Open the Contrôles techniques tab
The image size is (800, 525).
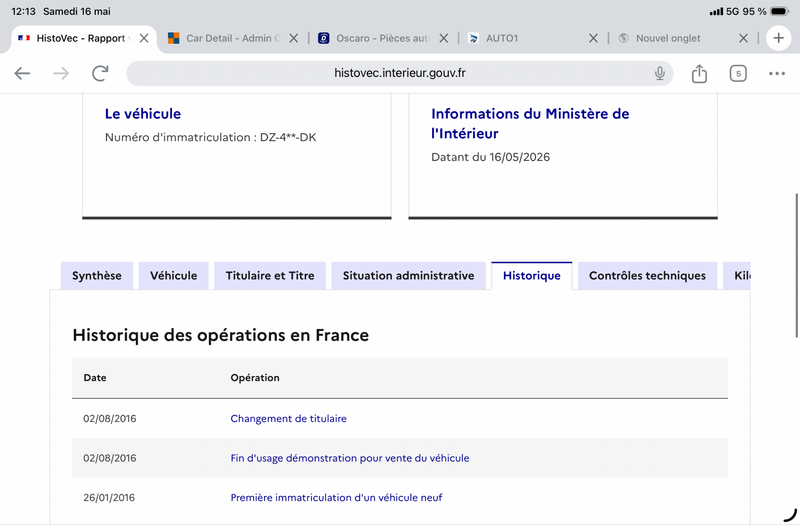647,276
